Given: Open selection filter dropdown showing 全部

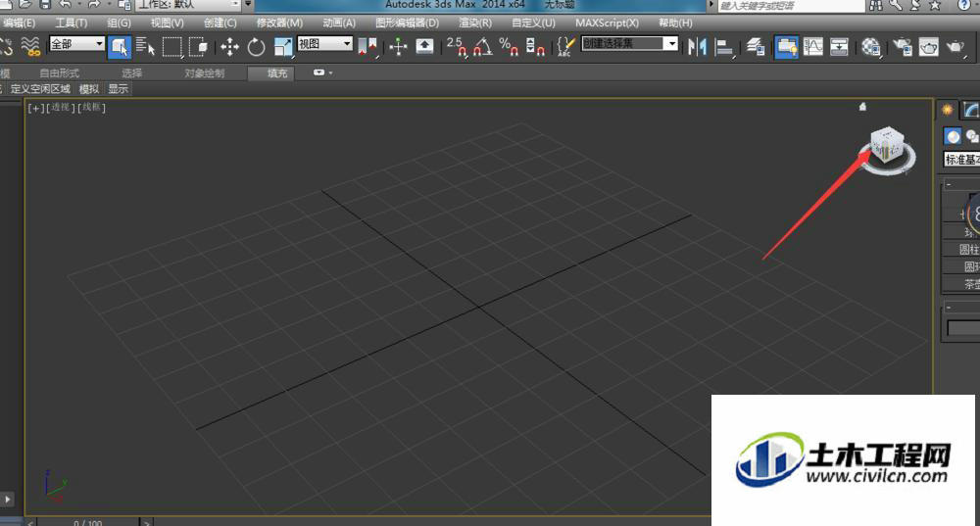Looking at the screenshot, I should pyautogui.click(x=76, y=44).
